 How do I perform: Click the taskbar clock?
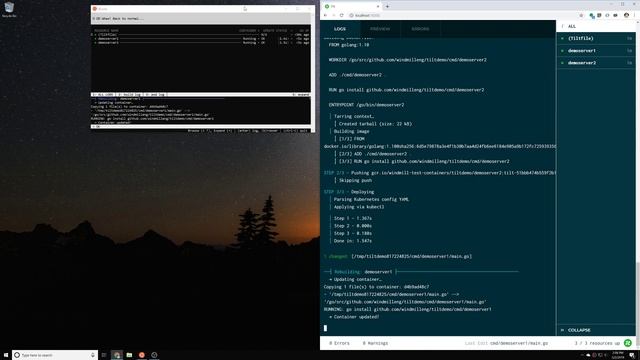(x=618, y=355)
